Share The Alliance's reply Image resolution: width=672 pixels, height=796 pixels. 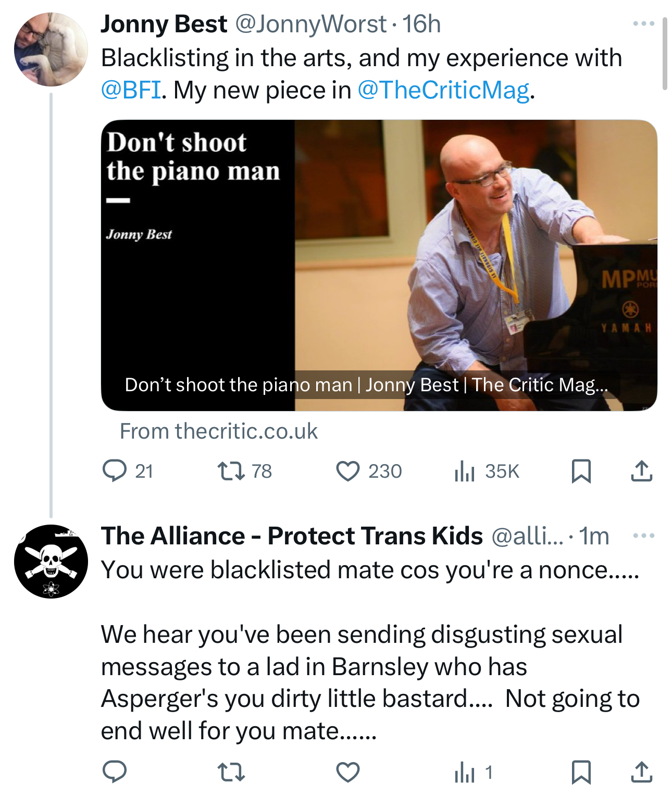(641, 772)
